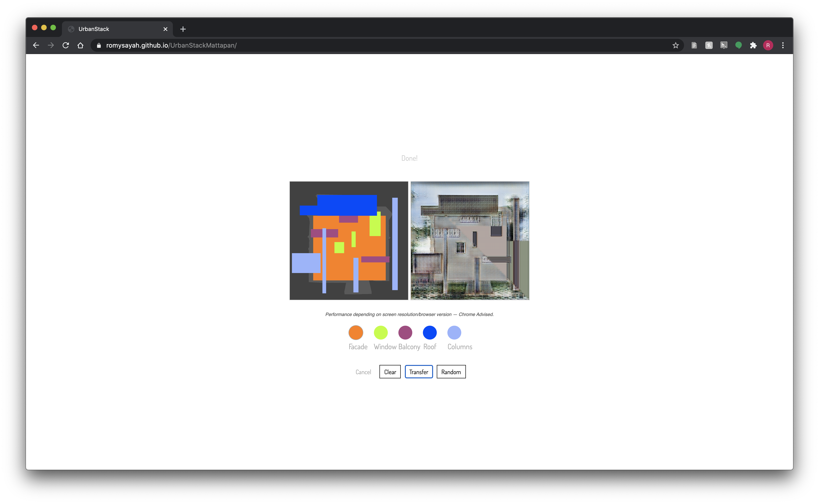Open the profile avatar labeled R
The image size is (819, 504).
click(x=768, y=45)
